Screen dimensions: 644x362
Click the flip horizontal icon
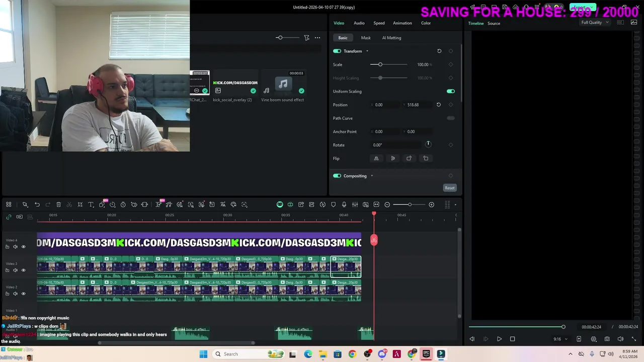pos(376,158)
